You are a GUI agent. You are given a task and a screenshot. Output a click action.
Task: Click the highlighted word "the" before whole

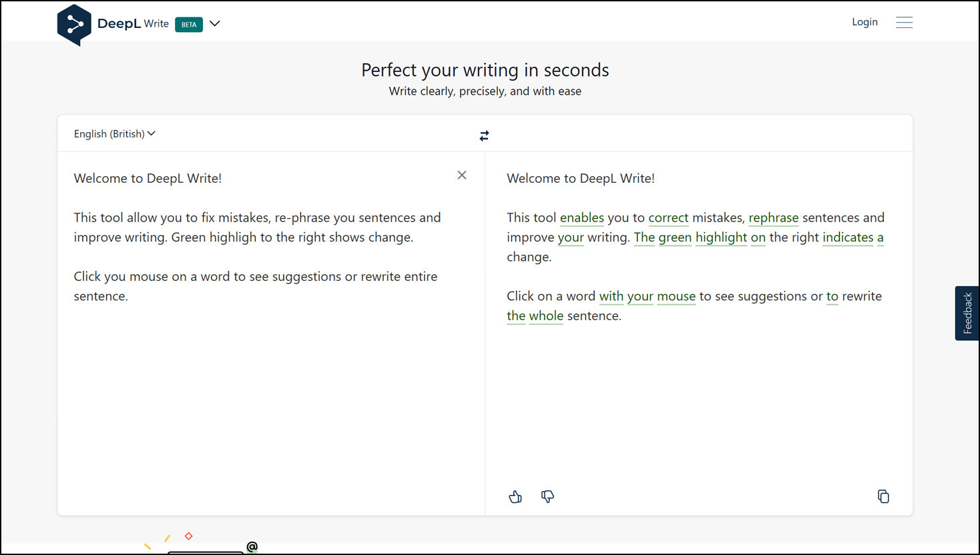(x=516, y=316)
